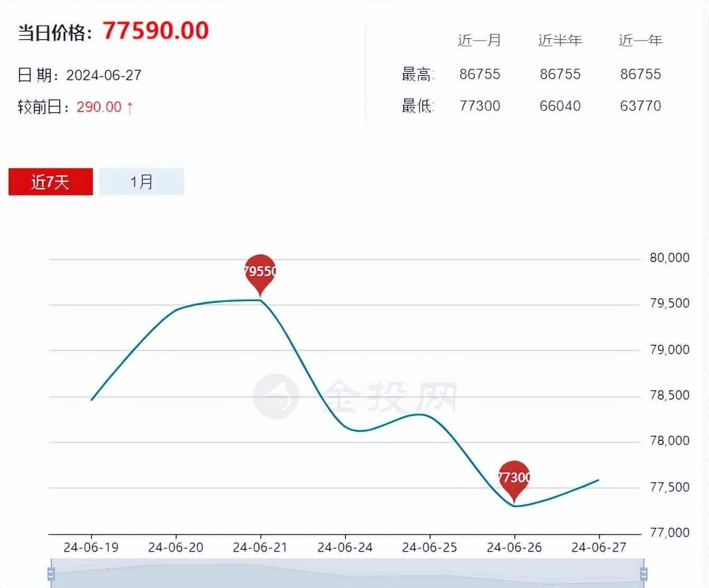Click the 79,000 y-axis label
The image size is (709, 588).
click(x=670, y=350)
